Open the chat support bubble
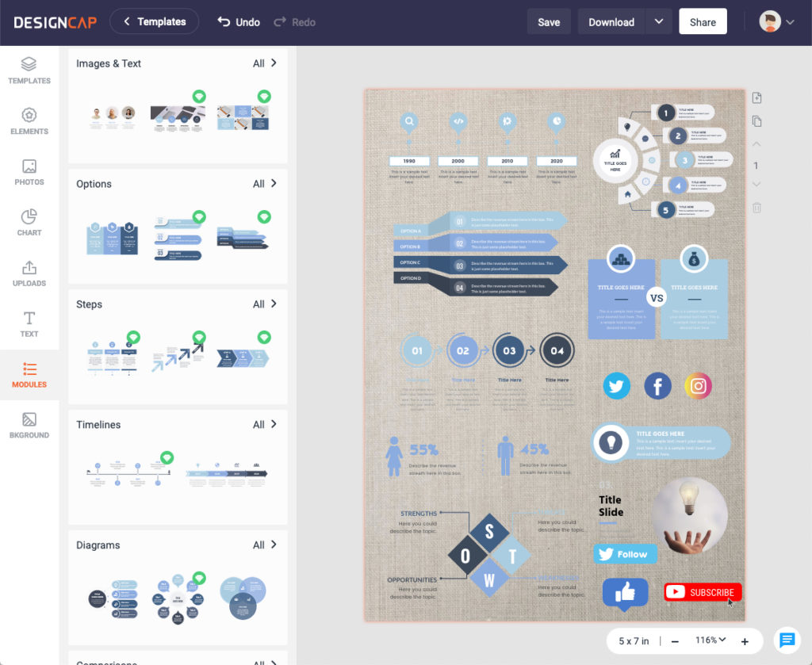 [x=787, y=640]
